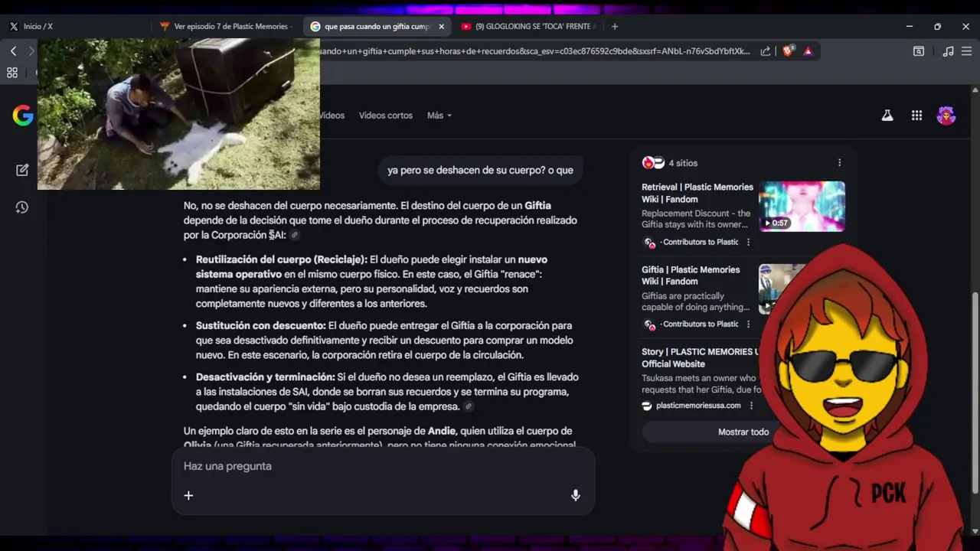Screen dimensions: 980x551
Task: Play the 0:57 video thumbnail
Action: click(802, 206)
